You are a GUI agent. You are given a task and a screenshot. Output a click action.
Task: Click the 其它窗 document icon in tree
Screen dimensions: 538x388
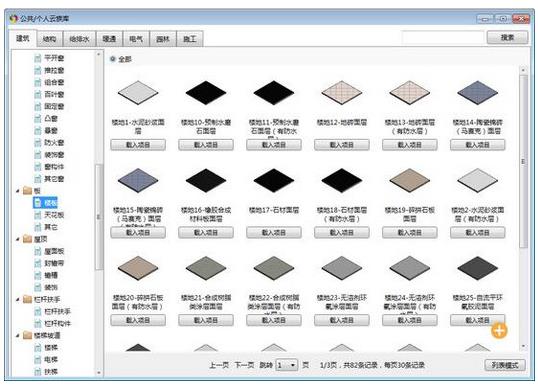coord(38,179)
